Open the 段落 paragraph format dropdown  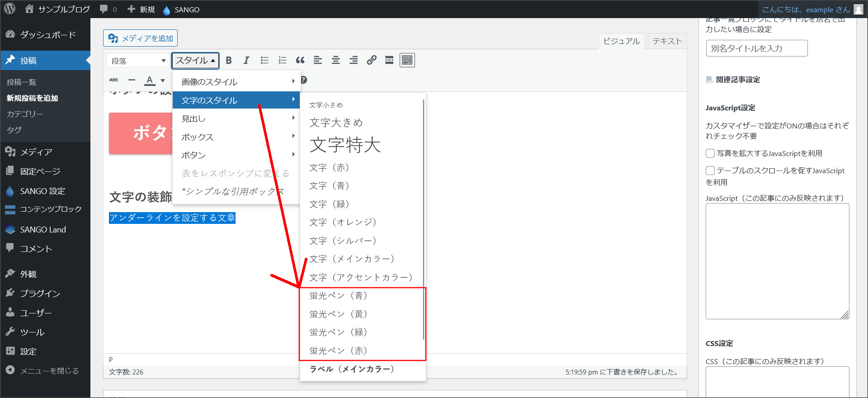[x=138, y=61]
